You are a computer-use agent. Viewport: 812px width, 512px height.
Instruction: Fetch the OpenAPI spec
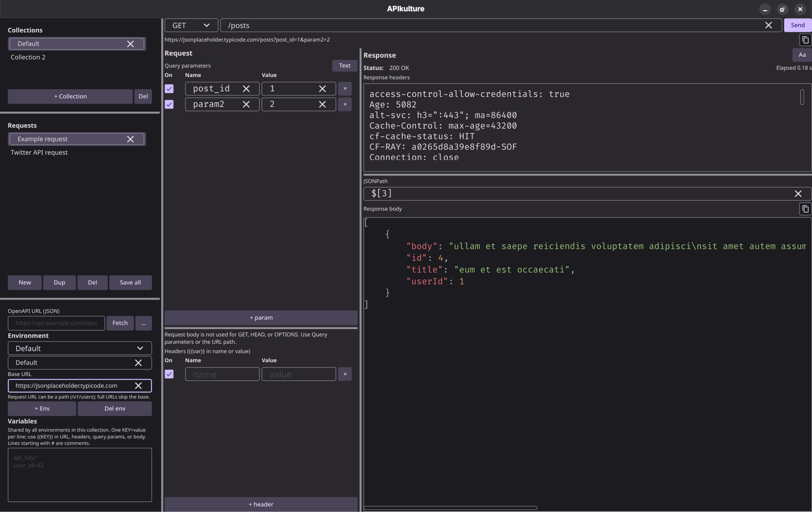tap(120, 323)
